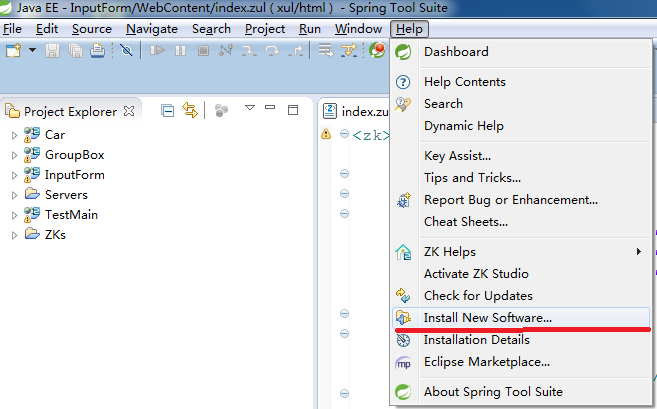Click the Spring green leaf toolbar icon
Viewport: 657px width, 409px height.
tap(377, 51)
